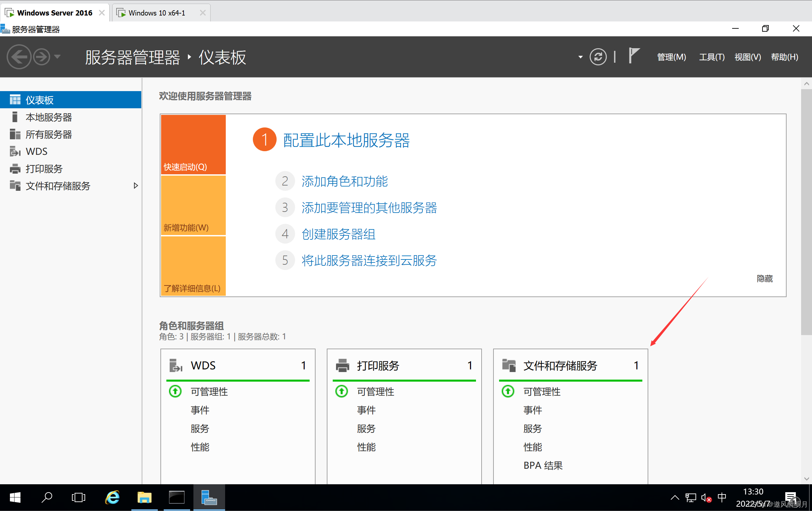812x511 pixels.
Task: Open 性能 in the 打印服务 tile
Action: (366, 447)
